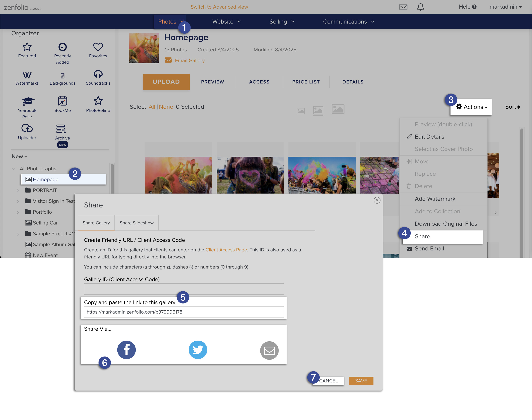This screenshot has width=532, height=420.
Task: Focus the Gallery ID input field
Action: [x=184, y=289]
